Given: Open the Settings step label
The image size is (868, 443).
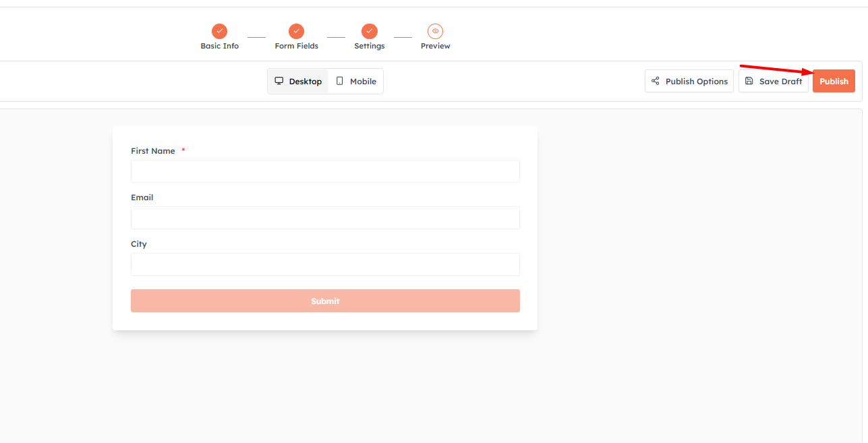Looking at the screenshot, I should 369,47.
